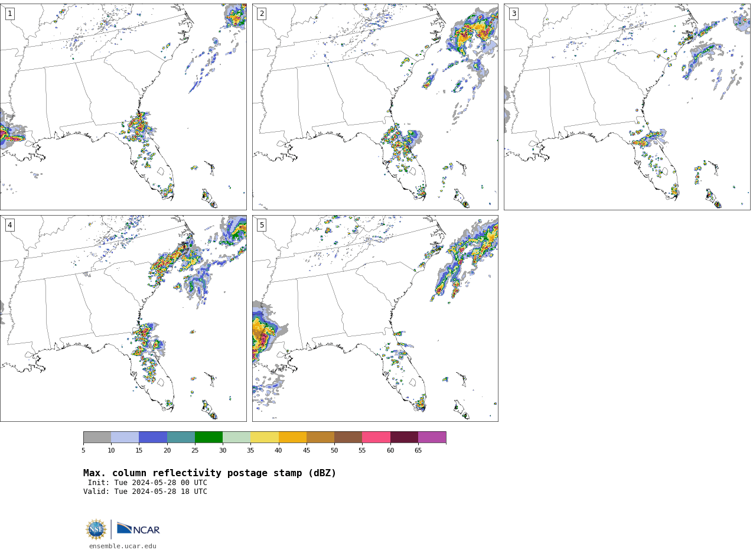Select the teal 20-25 dBZ swatch
The height and width of the screenshot is (553, 756).
181,437
